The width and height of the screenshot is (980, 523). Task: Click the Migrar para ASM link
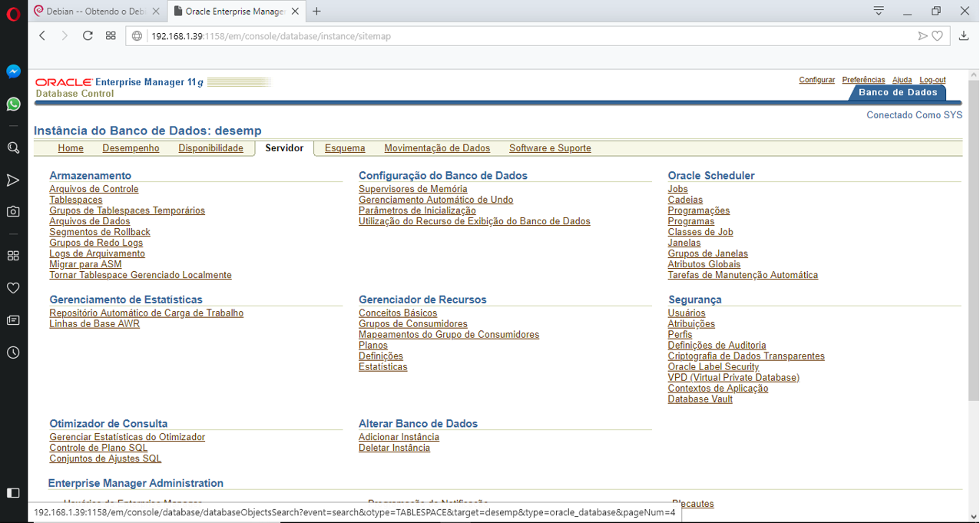(x=85, y=264)
